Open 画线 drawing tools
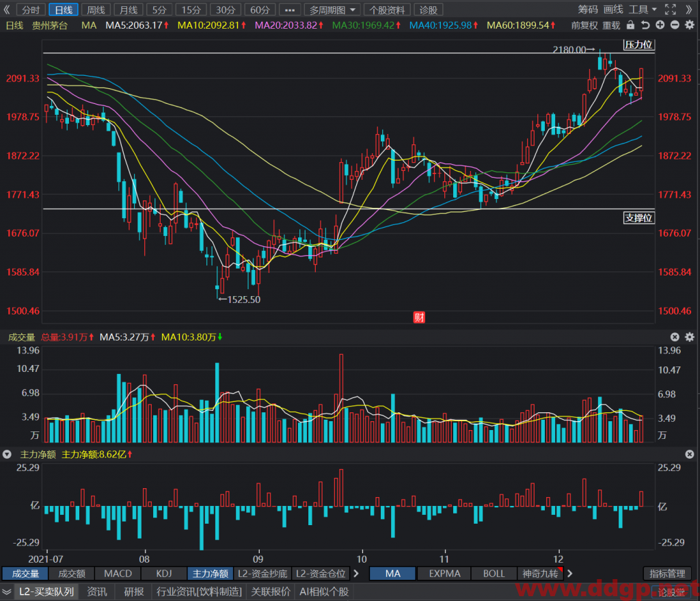Viewport: 700px width, 601px height. tap(613, 10)
